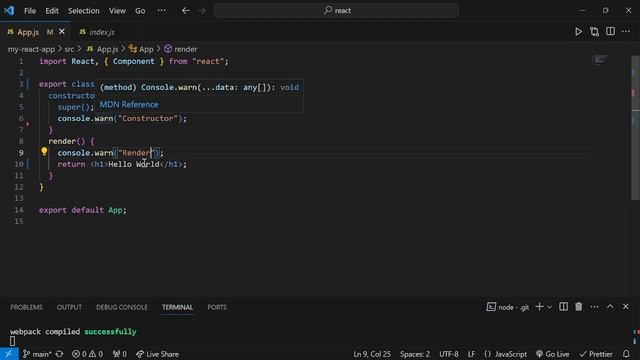Screen dimensions: 640x360
Task: Run the code with the play icon
Action: coord(578,31)
